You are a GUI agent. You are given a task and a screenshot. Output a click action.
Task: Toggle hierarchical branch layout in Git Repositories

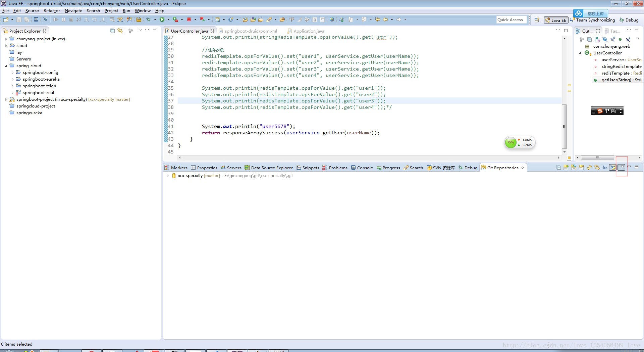coord(605,168)
